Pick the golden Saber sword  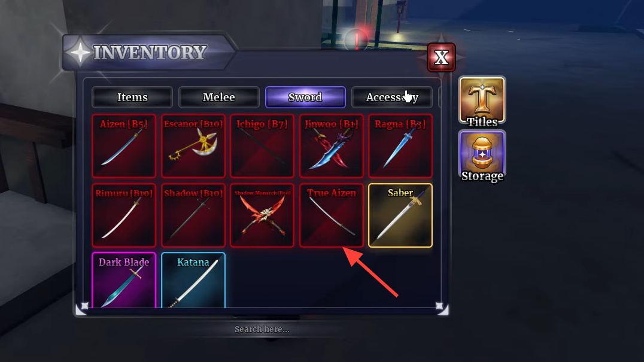click(400, 215)
